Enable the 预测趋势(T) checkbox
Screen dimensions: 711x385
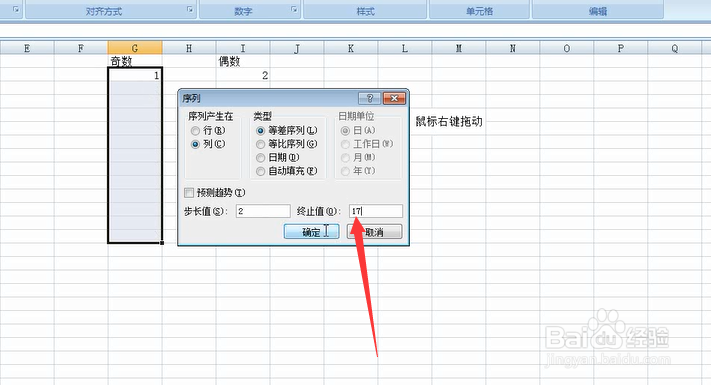[x=189, y=193]
